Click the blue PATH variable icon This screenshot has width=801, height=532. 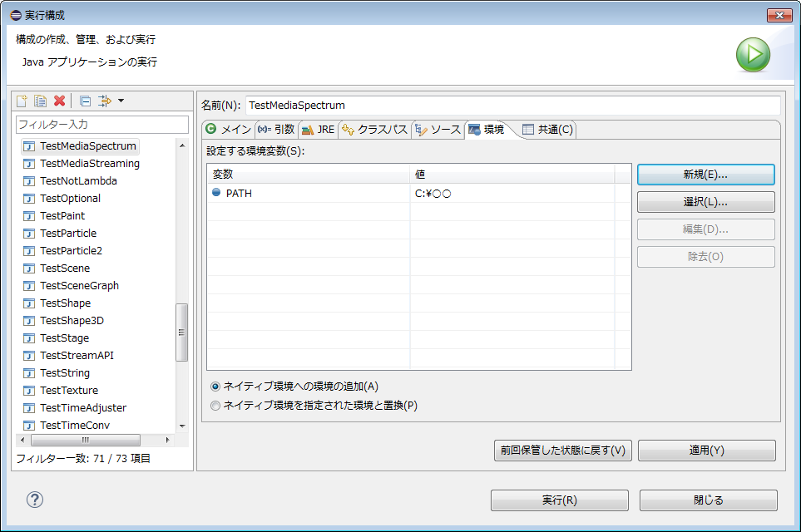tap(216, 193)
